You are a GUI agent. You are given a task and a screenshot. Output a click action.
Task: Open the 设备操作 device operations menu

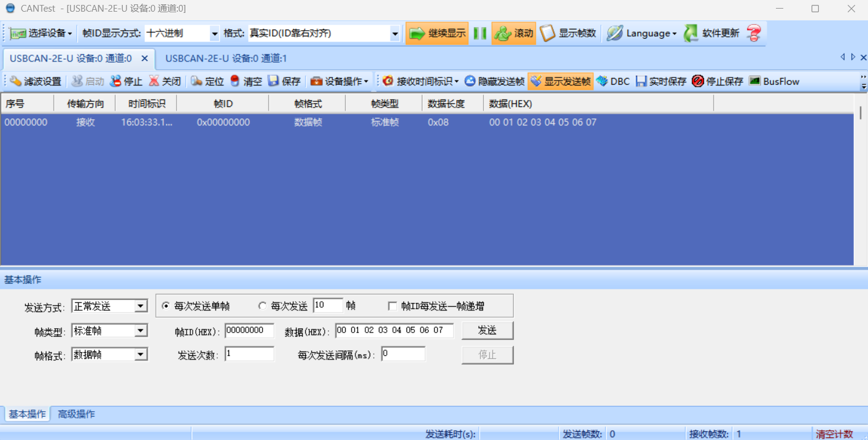pos(339,81)
